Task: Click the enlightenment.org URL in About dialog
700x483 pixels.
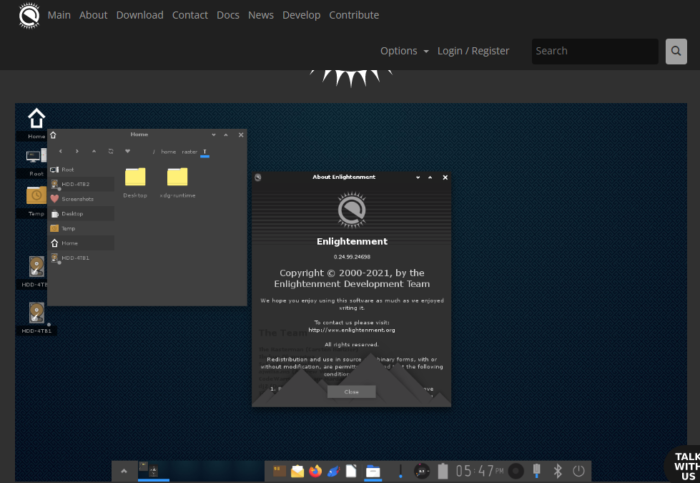Action: click(x=352, y=330)
